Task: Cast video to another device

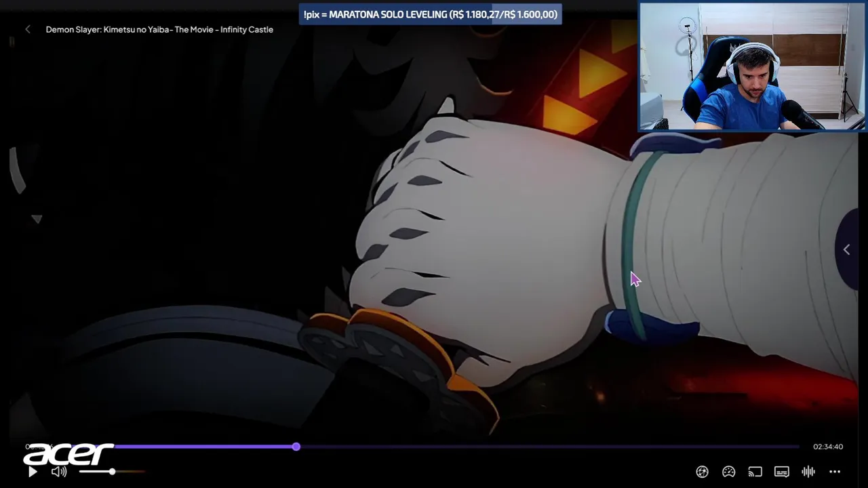Action: (755, 472)
